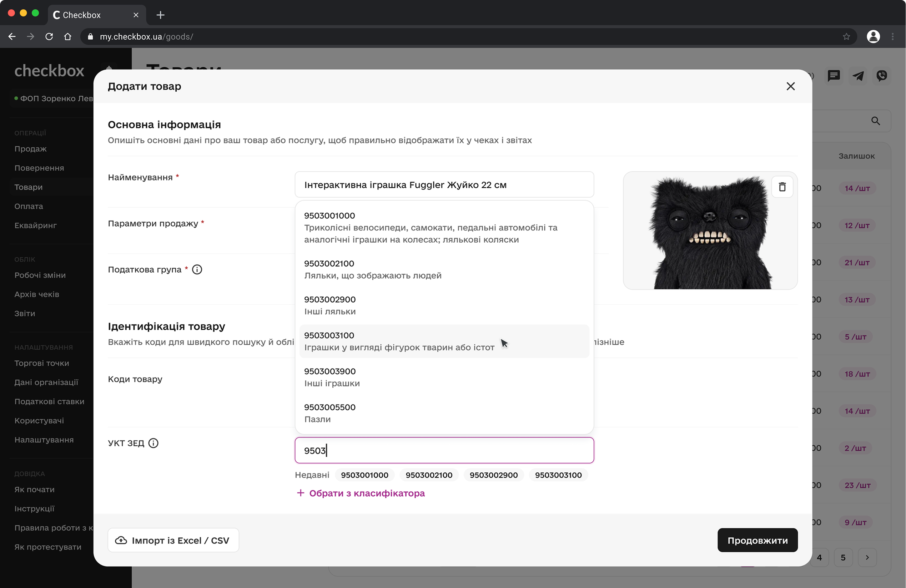The image size is (906, 588).
Task: Open Користувачі in sidebar
Action: pos(39,421)
